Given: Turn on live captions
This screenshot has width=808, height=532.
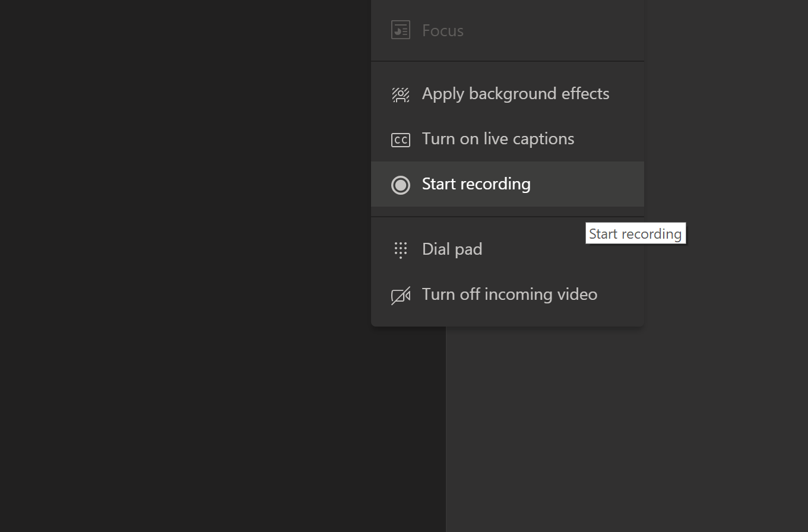Looking at the screenshot, I should [x=498, y=139].
